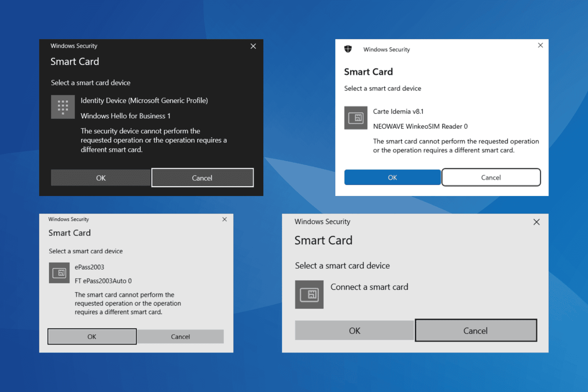Select the Identity Device keypad icon
Screen dimensions: 588x392
[63, 107]
